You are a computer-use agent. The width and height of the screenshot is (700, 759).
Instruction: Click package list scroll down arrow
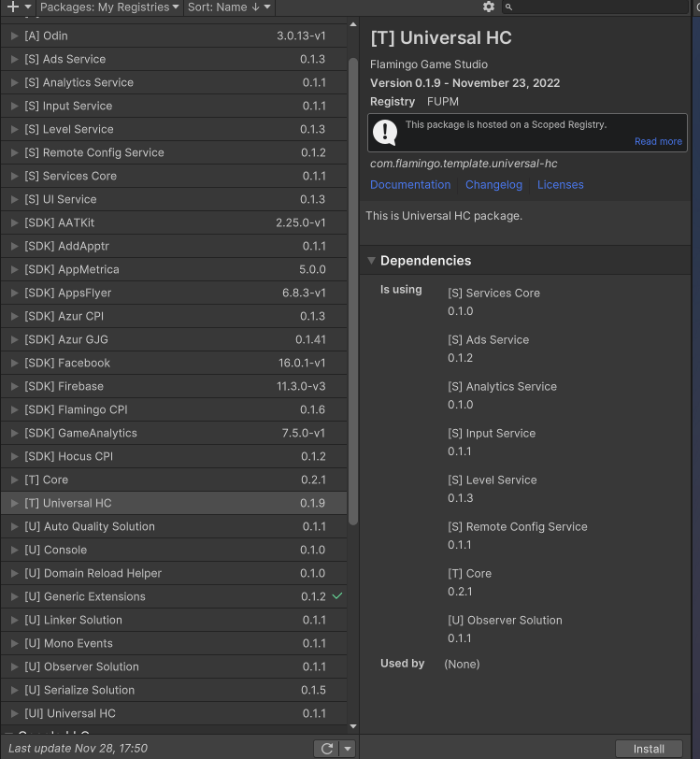point(353,726)
